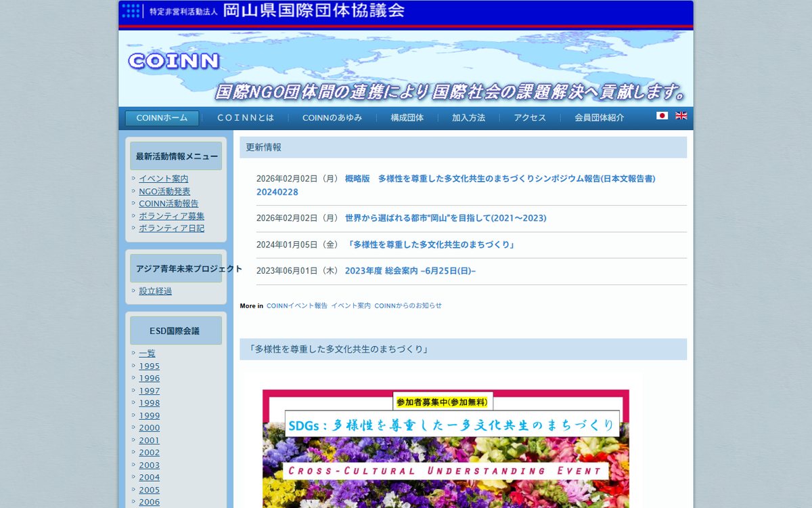Open the COINNホーム menu tab
Image resolution: width=812 pixels, height=508 pixels.
click(x=162, y=118)
